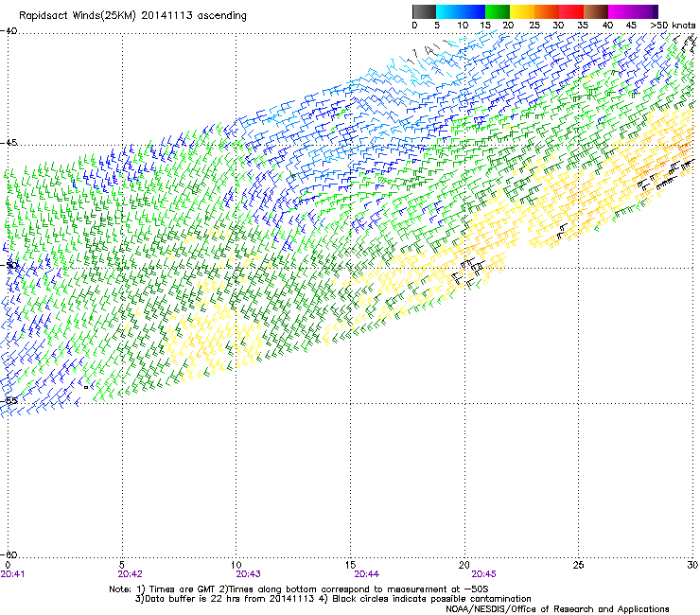Click the purple '20:44' time label
The height and width of the screenshot is (615, 700).
[x=366, y=574]
